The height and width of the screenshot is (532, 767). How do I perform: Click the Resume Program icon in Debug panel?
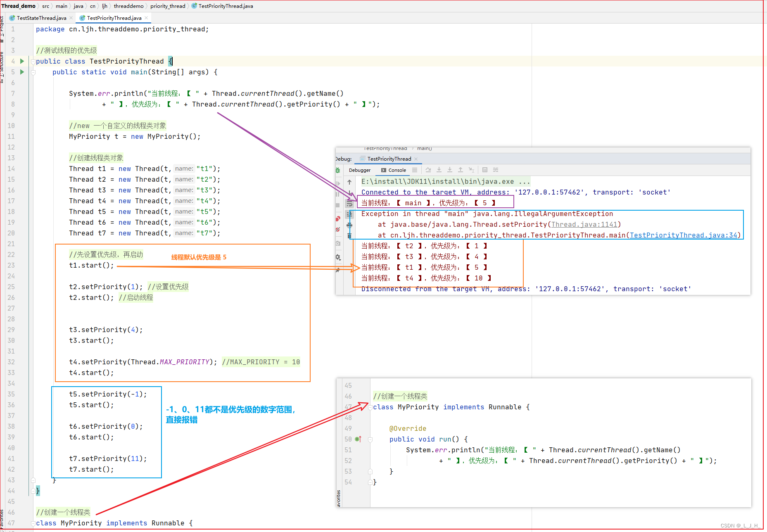coord(338,183)
